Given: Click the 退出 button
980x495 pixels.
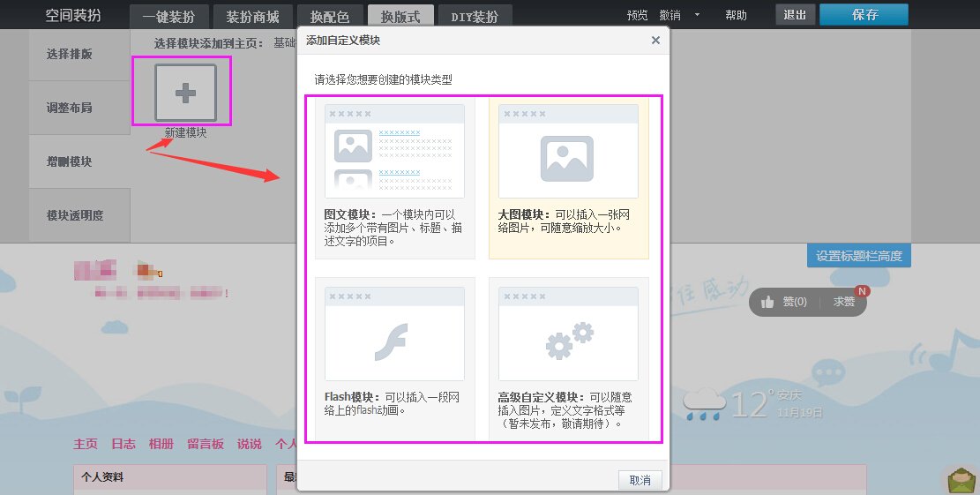Looking at the screenshot, I should (x=795, y=14).
